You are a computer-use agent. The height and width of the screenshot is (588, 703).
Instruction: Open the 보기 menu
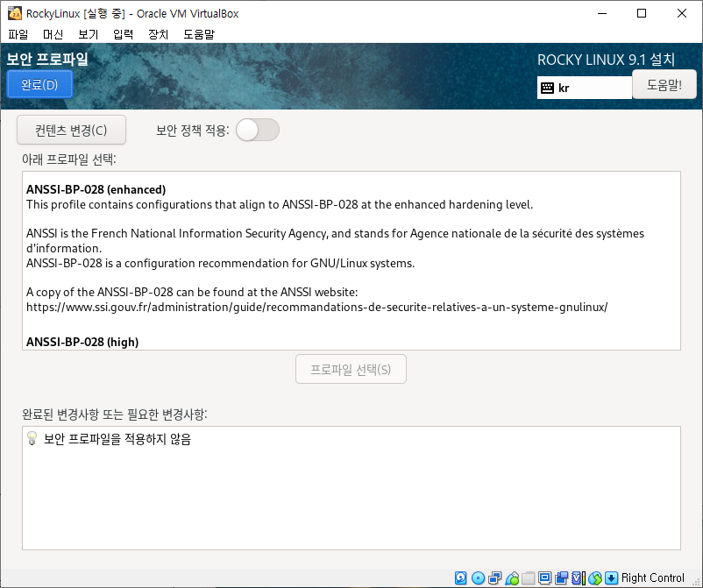(88, 34)
